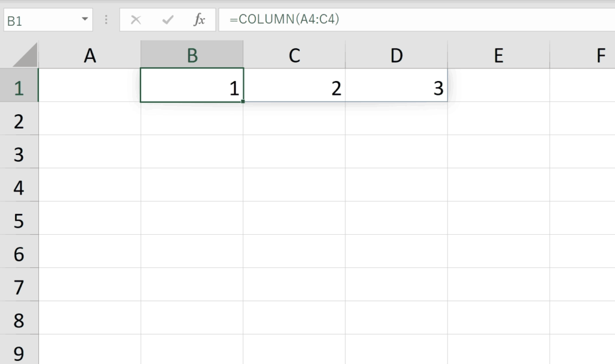This screenshot has height=364, width=615.
Task: Open the Insert Function fx icon
Action: pyautogui.click(x=199, y=20)
